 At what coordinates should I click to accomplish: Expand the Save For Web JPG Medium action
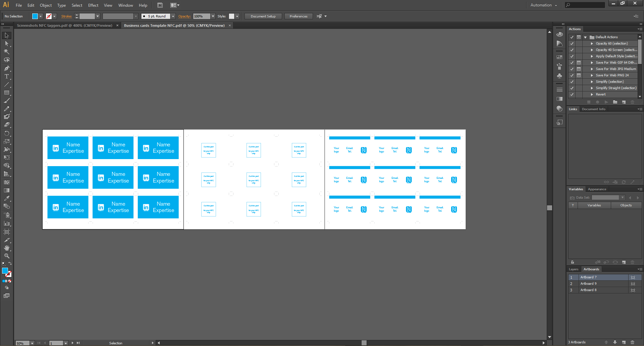(592, 69)
